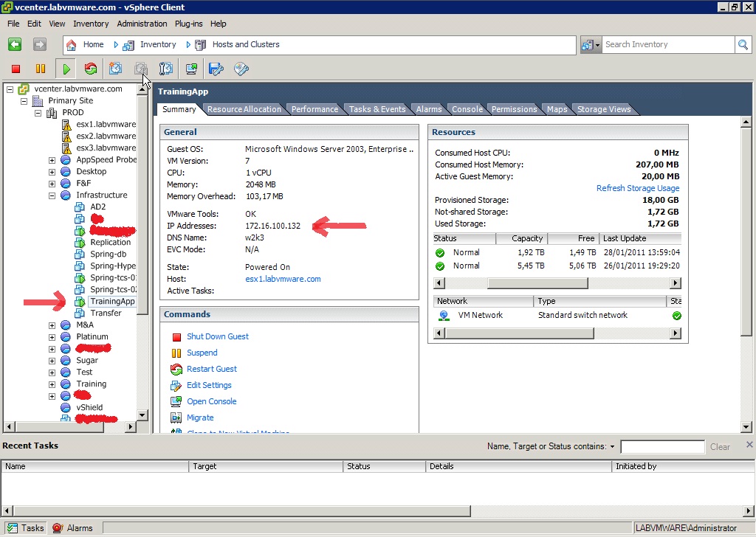Open the Inventory menu
The width and height of the screenshot is (756, 537).
(91, 24)
